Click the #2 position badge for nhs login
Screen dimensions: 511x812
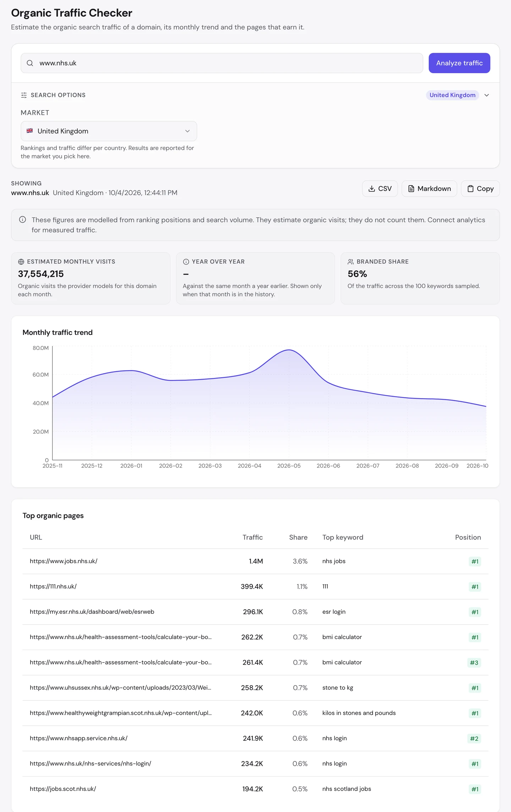coord(474,738)
